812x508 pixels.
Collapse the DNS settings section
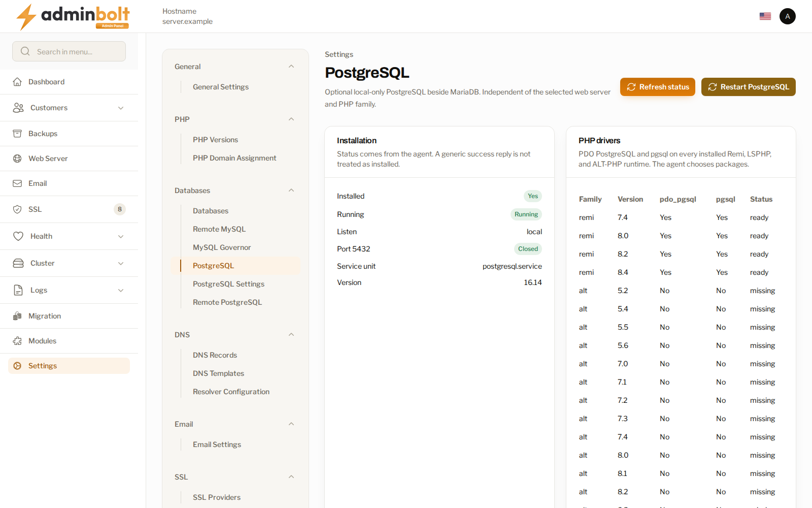tap(291, 335)
